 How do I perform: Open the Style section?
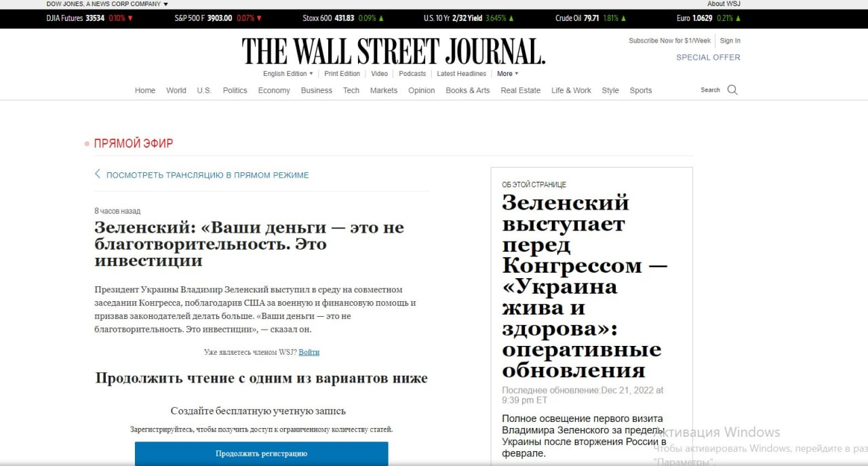[x=610, y=90]
